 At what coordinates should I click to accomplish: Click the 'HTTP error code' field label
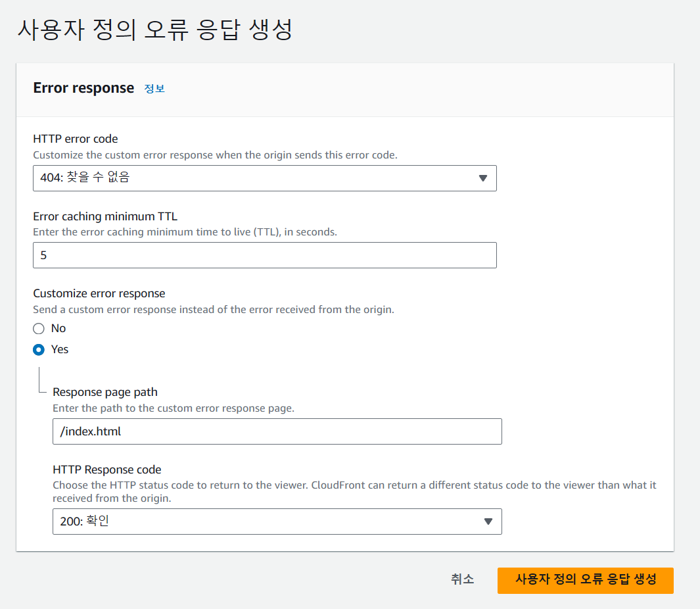click(76, 139)
